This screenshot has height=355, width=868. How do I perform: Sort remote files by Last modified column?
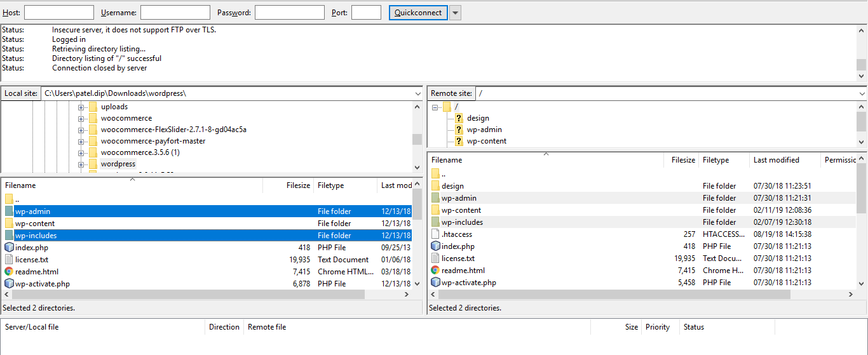(x=785, y=160)
